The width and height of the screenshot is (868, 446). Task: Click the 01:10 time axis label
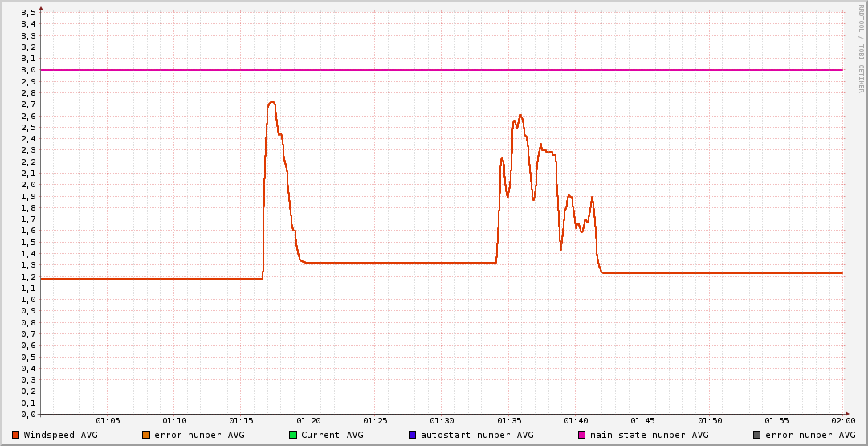[x=174, y=422]
